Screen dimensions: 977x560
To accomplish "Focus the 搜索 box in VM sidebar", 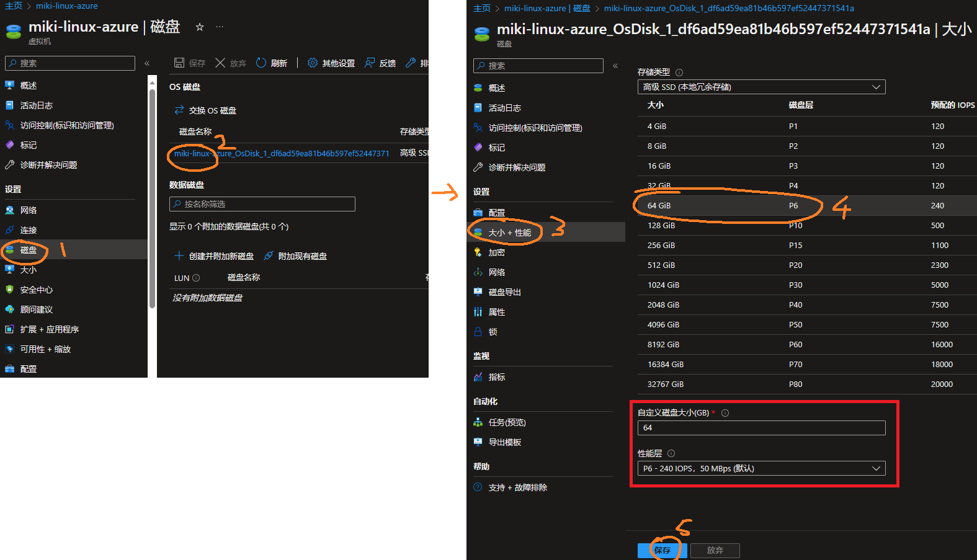I will click(70, 63).
